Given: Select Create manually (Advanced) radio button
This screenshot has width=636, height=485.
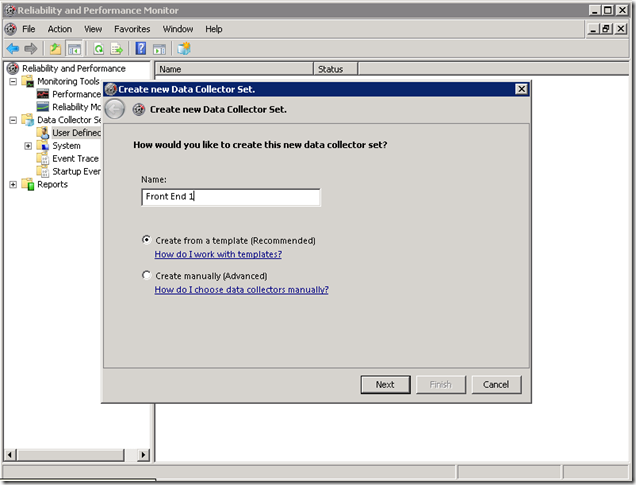Looking at the screenshot, I should 146,275.
